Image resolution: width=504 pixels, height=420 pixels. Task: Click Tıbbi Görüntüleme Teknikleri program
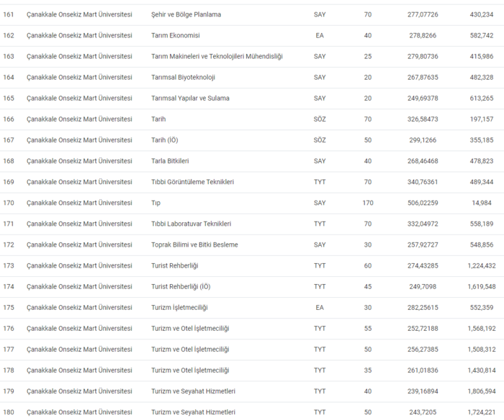tap(192, 182)
